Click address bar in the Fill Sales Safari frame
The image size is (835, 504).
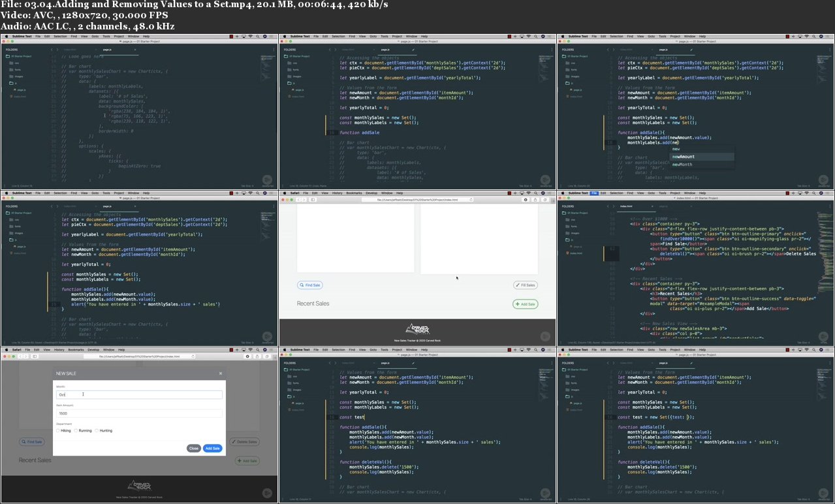[418, 200]
